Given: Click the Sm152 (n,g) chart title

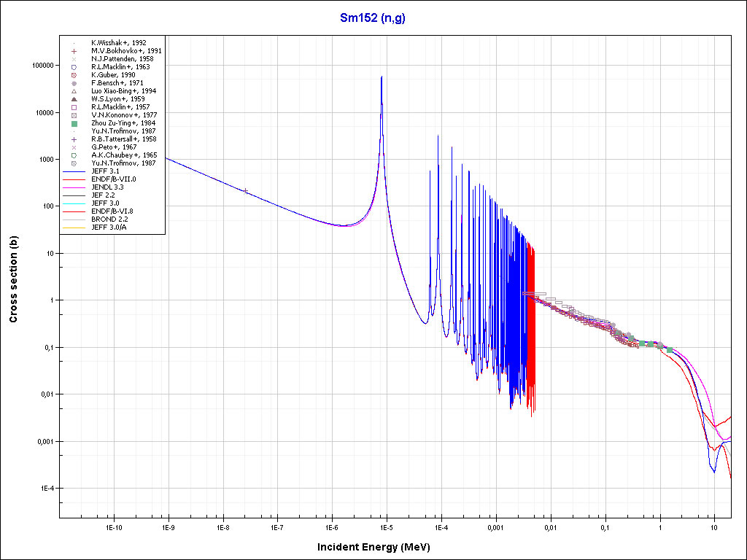Looking at the screenshot, I should (x=373, y=18).
